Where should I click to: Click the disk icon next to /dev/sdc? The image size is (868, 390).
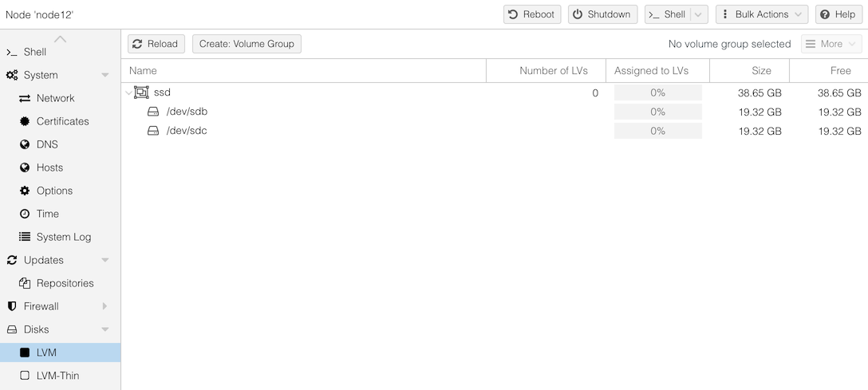point(153,131)
